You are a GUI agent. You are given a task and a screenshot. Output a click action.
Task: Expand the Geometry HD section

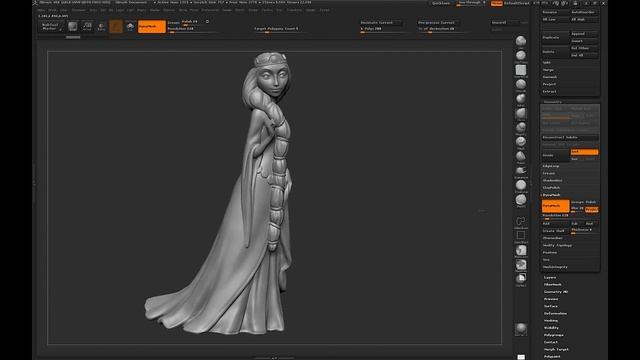[556, 292]
